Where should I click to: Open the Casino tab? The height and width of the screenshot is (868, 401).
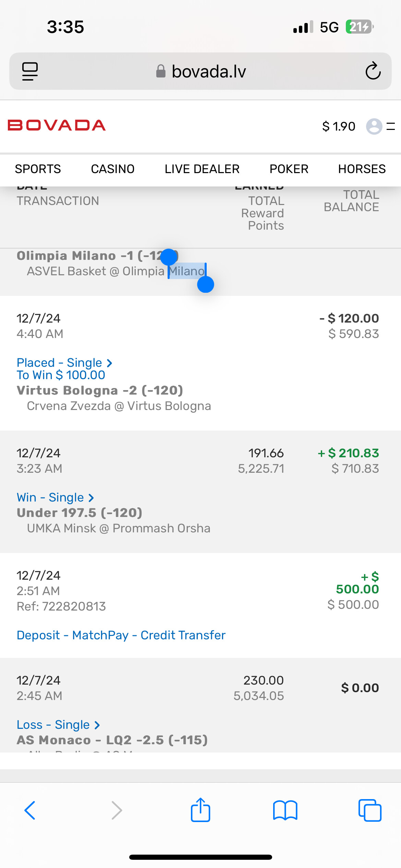[x=112, y=169]
